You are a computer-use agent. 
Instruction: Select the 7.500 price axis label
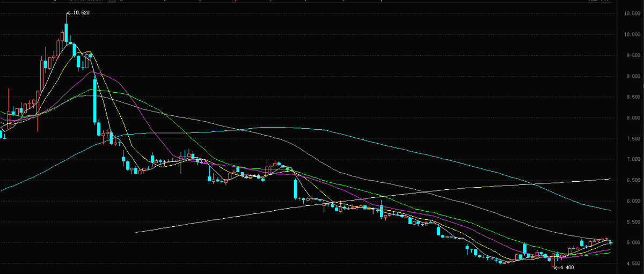pos(633,138)
